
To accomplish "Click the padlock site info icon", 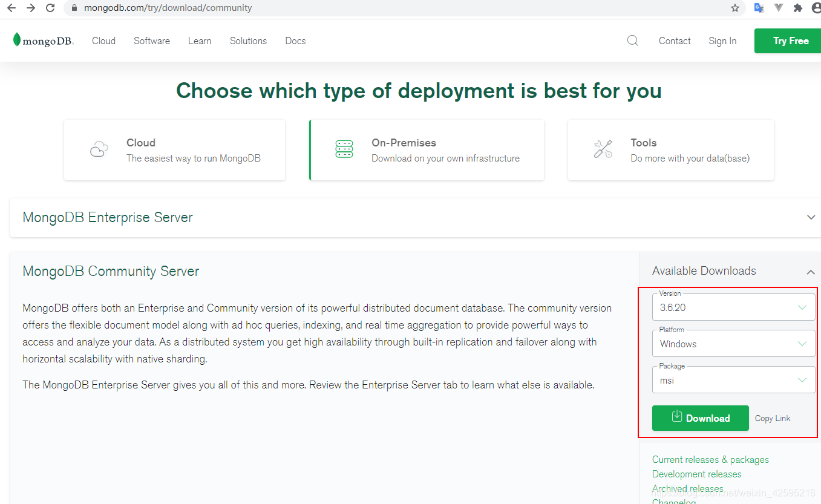I will pyautogui.click(x=74, y=8).
